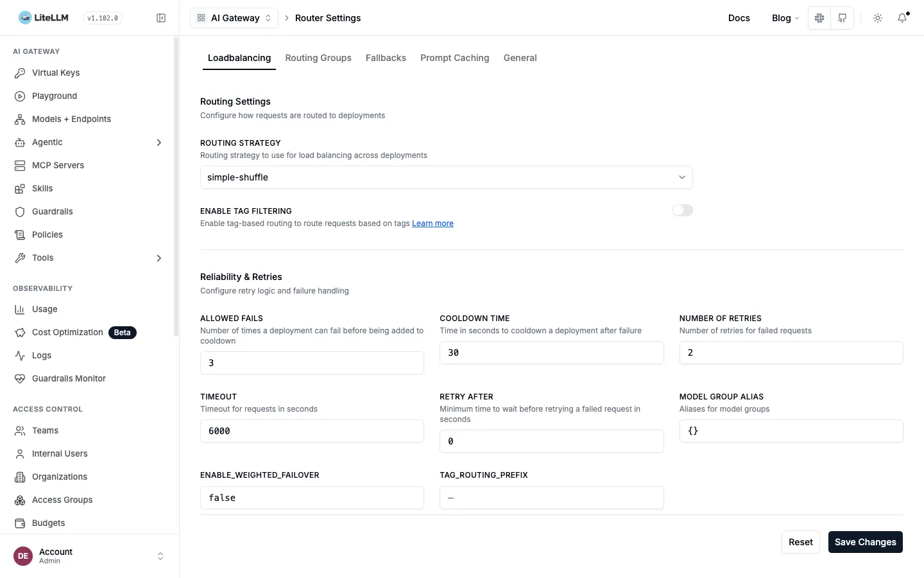Switch theme with the sun icon
Image resolution: width=924 pixels, height=578 pixels.
[x=878, y=18]
